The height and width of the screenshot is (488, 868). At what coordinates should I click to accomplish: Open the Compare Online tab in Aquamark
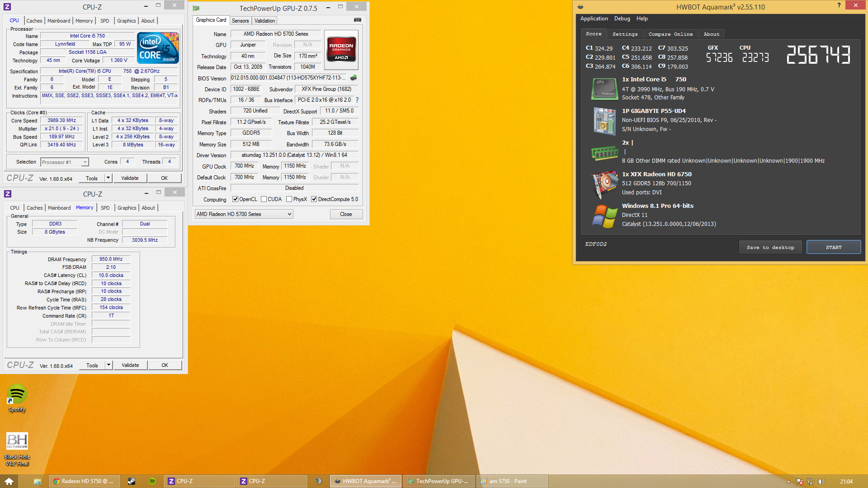point(670,34)
